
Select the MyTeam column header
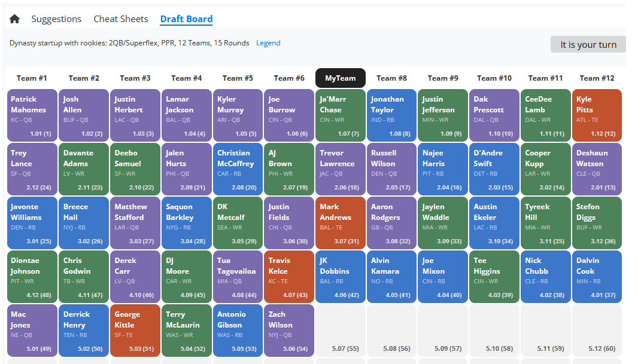(340, 78)
